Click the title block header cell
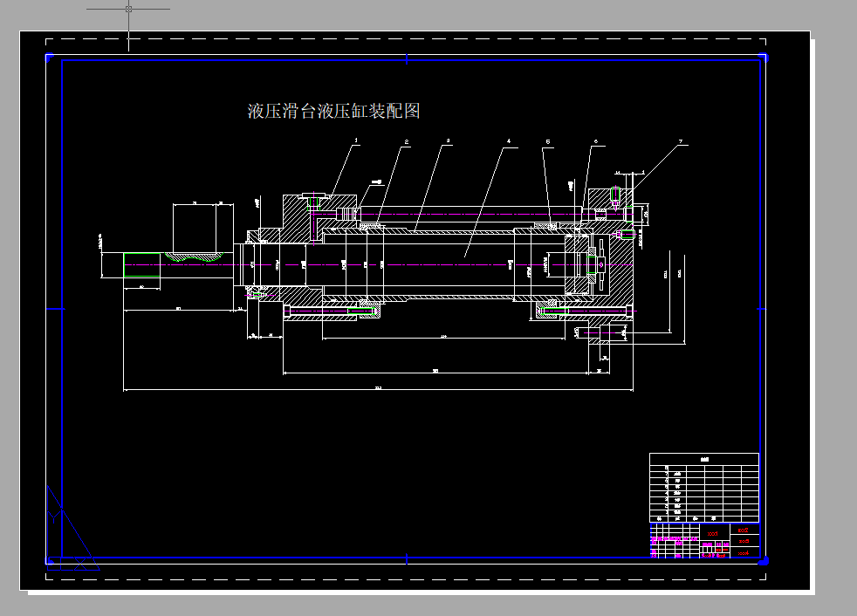This screenshot has width=857, height=616. click(x=703, y=460)
